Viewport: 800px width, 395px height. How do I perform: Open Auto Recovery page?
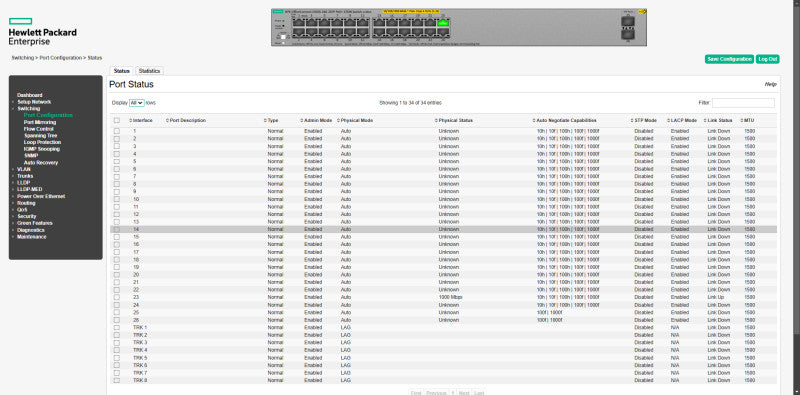41,163
